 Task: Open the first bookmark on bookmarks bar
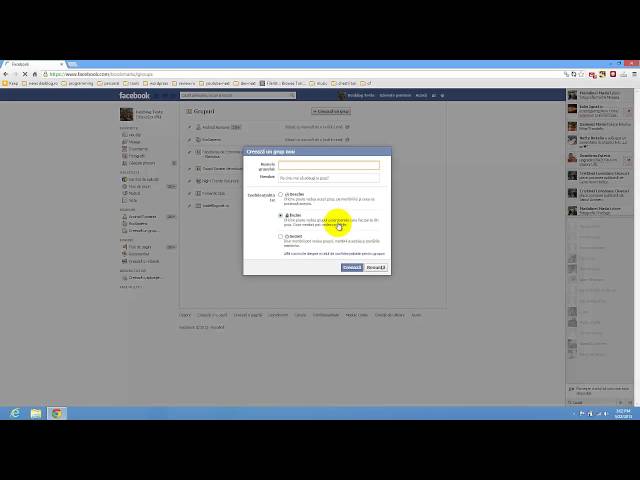point(10,83)
